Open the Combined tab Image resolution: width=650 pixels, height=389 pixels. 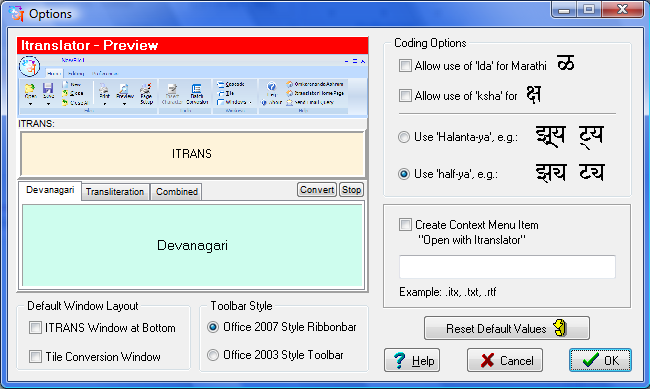click(177, 192)
